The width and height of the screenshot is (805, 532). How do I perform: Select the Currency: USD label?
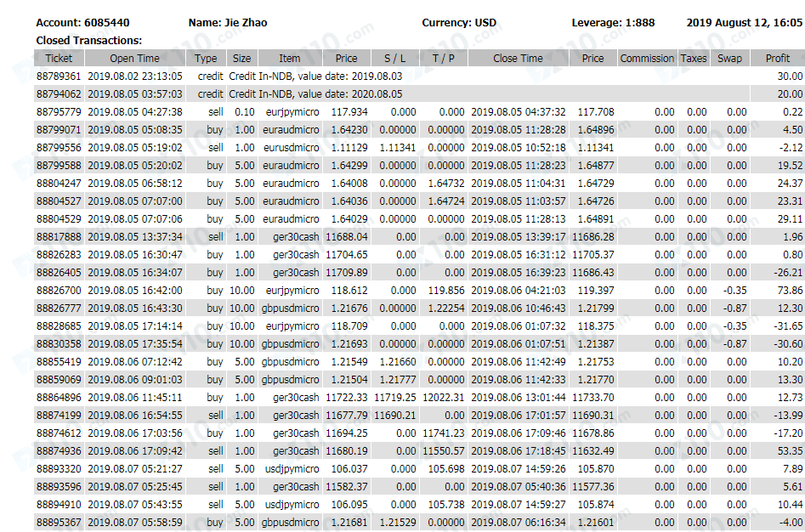point(459,23)
